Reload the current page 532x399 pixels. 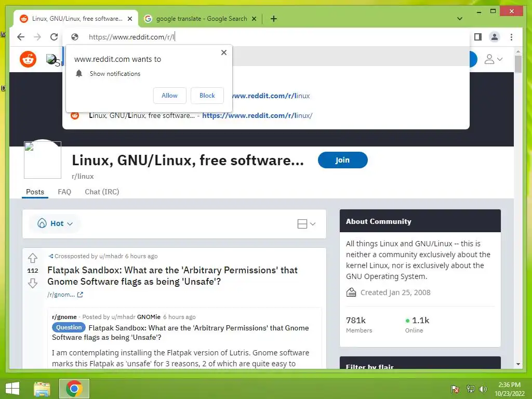click(54, 37)
